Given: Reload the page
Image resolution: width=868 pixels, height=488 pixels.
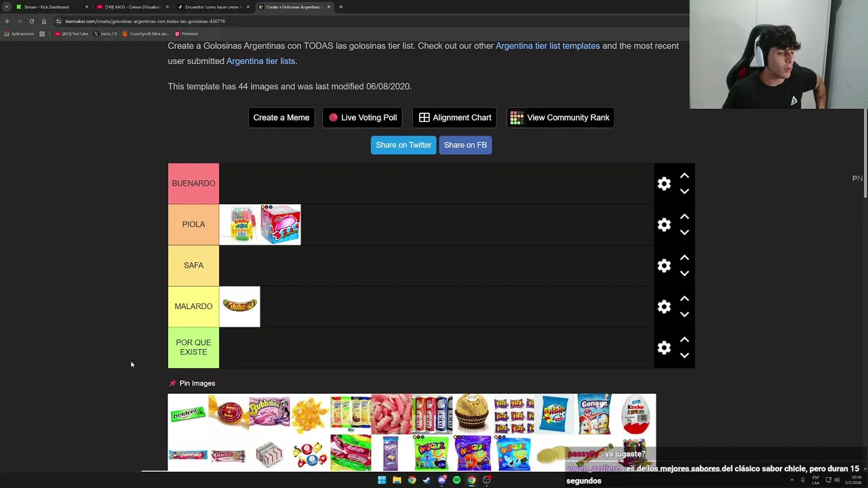Looking at the screenshot, I should pos(31,21).
